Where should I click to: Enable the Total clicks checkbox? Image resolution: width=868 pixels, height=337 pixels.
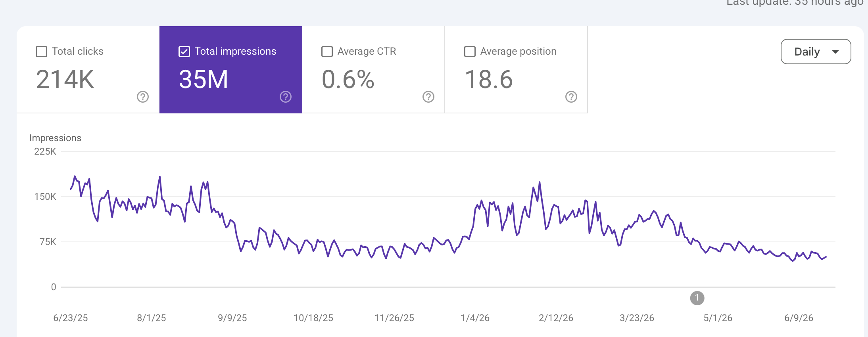tap(41, 52)
